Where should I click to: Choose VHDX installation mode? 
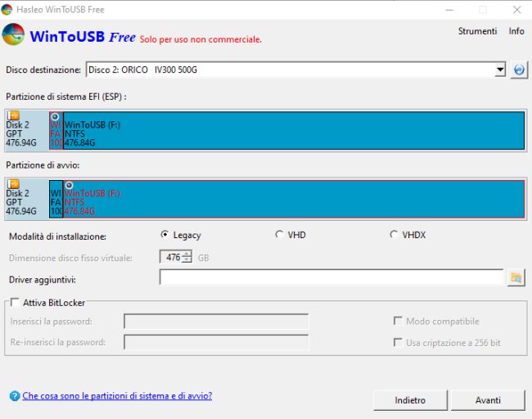pyautogui.click(x=394, y=235)
